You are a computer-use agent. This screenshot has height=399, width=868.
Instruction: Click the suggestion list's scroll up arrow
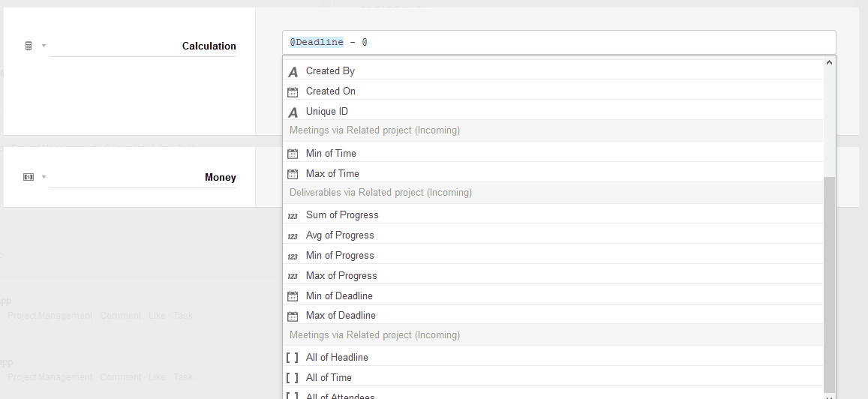(x=829, y=63)
